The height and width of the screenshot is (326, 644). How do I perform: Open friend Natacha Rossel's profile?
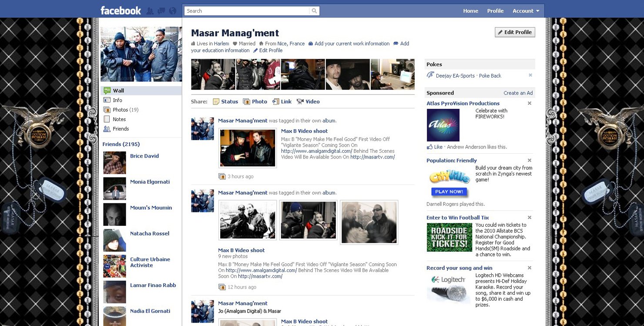[x=150, y=234]
